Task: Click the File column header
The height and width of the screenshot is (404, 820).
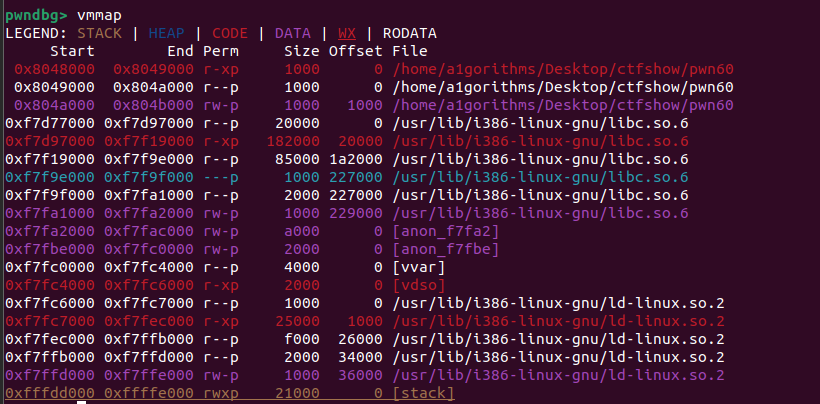Action: pyautogui.click(x=409, y=51)
